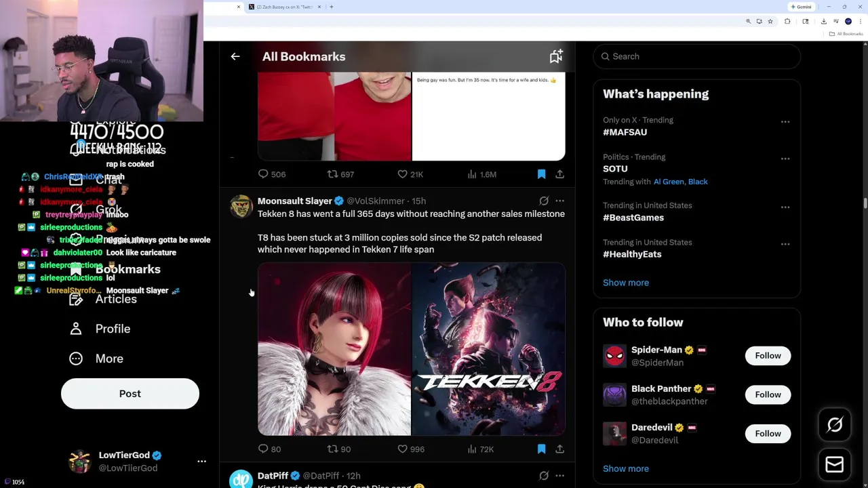
Task: Open the More menu in sidebar
Action: [96, 359]
